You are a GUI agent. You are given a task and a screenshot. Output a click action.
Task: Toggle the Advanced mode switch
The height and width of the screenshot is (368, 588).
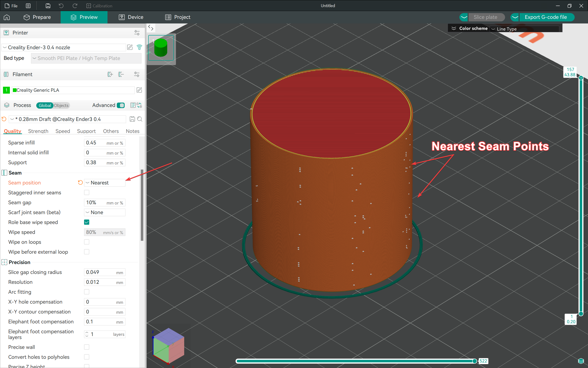tap(121, 105)
